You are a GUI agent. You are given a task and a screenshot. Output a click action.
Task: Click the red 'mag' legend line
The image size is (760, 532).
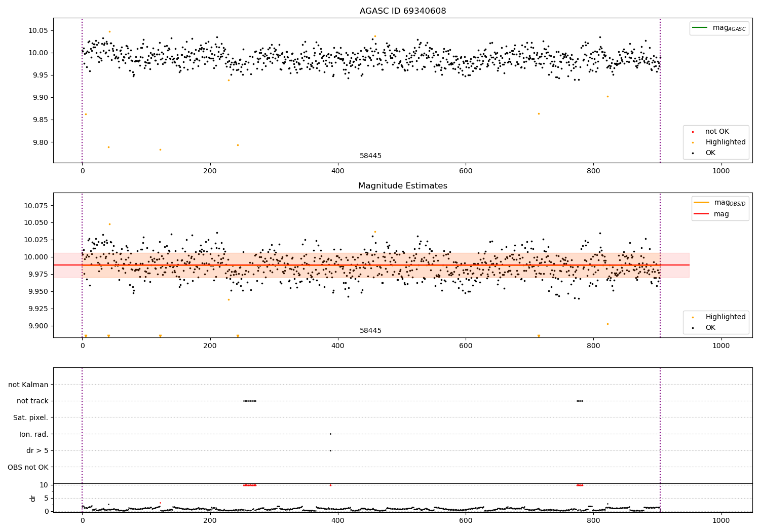[x=702, y=214]
